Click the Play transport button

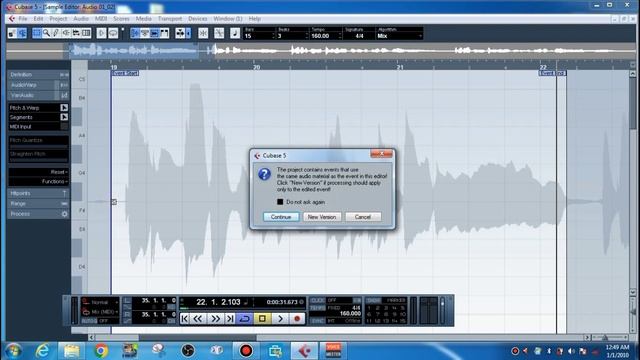pos(280,319)
